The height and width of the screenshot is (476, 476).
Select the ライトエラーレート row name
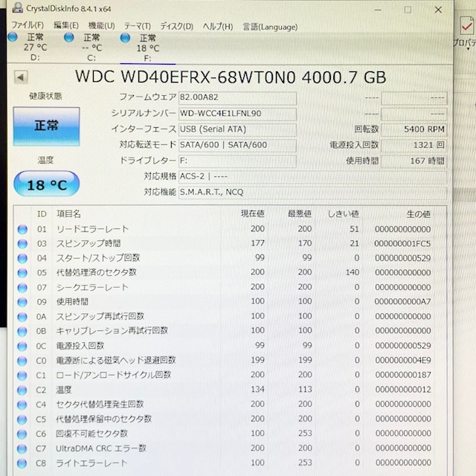[x=91, y=463]
